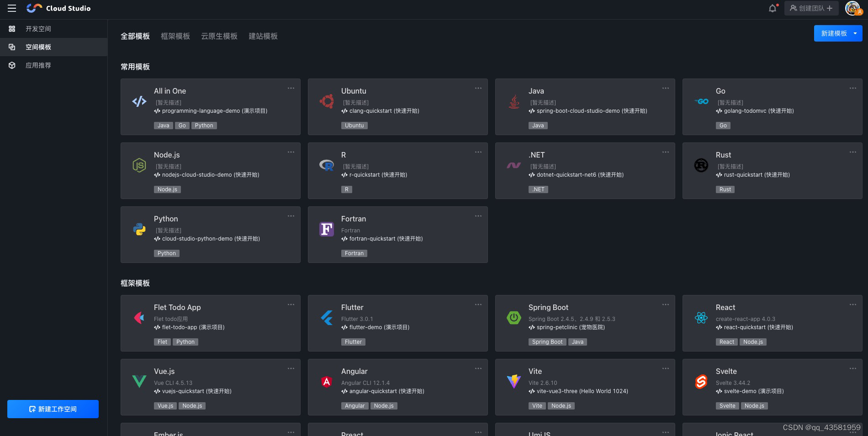
Task: Switch to the 全部模板 tab
Action: (135, 36)
